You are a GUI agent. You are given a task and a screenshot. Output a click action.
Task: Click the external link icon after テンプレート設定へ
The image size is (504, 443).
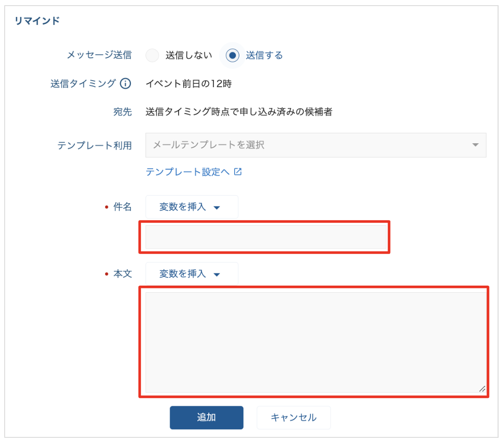point(238,172)
